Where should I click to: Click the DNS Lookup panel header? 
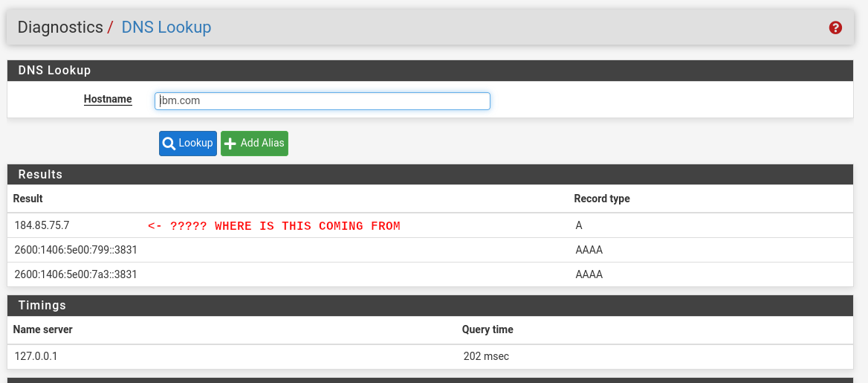click(54, 71)
